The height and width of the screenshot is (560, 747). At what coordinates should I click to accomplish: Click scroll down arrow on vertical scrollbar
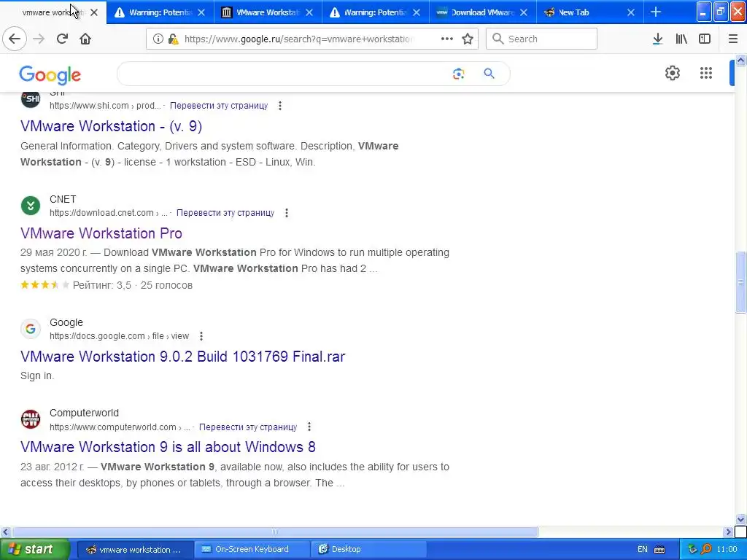click(740, 519)
